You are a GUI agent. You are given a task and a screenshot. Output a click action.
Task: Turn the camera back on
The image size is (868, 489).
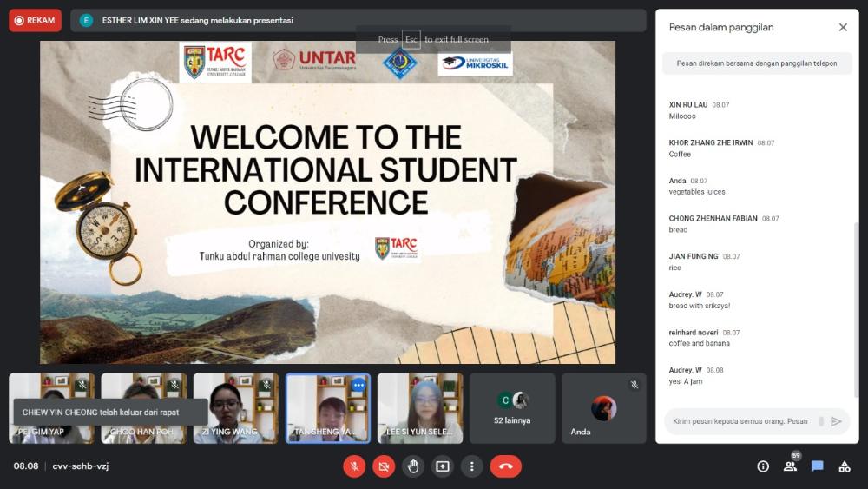pos(384,466)
